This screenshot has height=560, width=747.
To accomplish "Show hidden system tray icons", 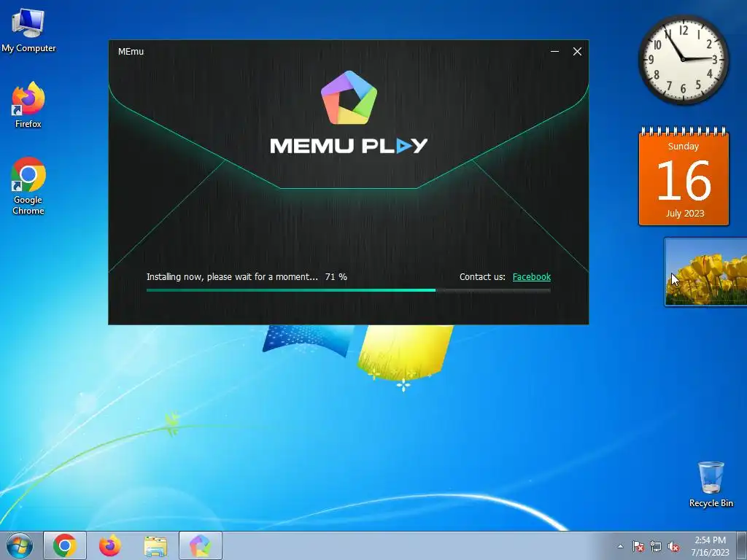I will (620, 546).
